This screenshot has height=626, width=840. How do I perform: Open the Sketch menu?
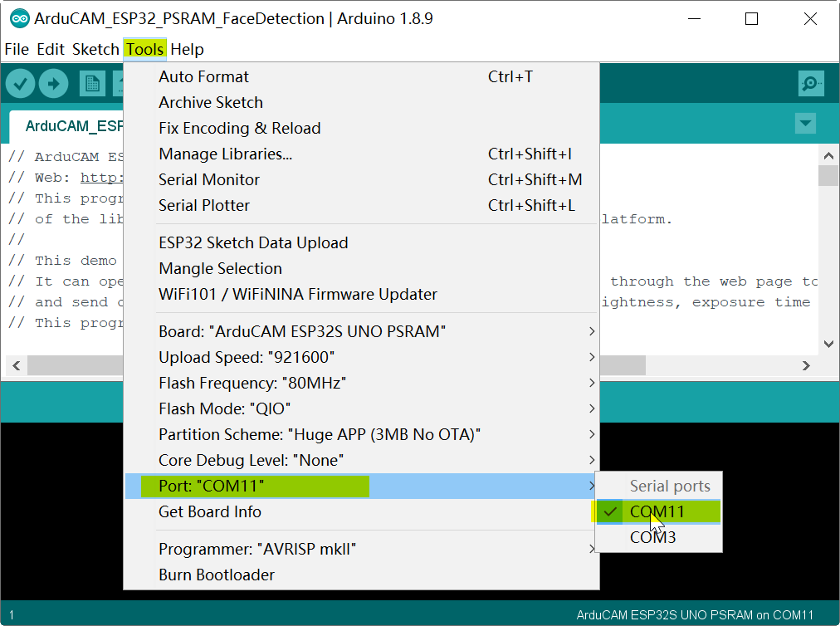click(x=95, y=49)
